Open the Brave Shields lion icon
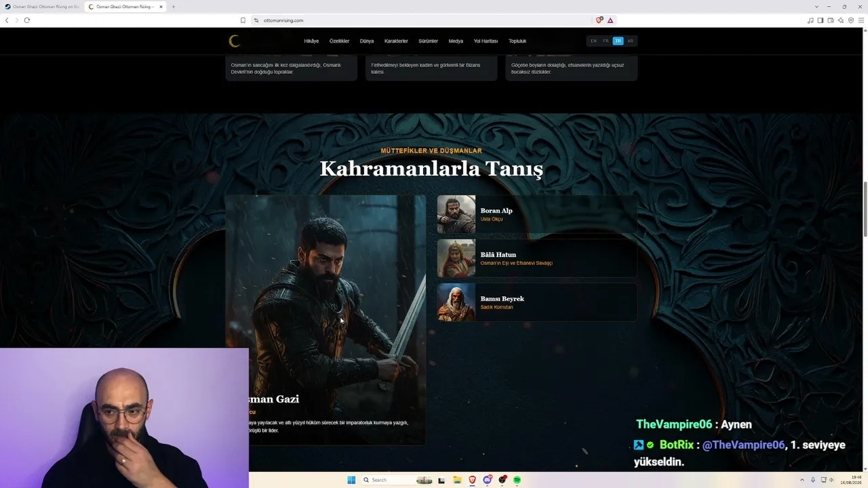The image size is (868, 488). 599,20
